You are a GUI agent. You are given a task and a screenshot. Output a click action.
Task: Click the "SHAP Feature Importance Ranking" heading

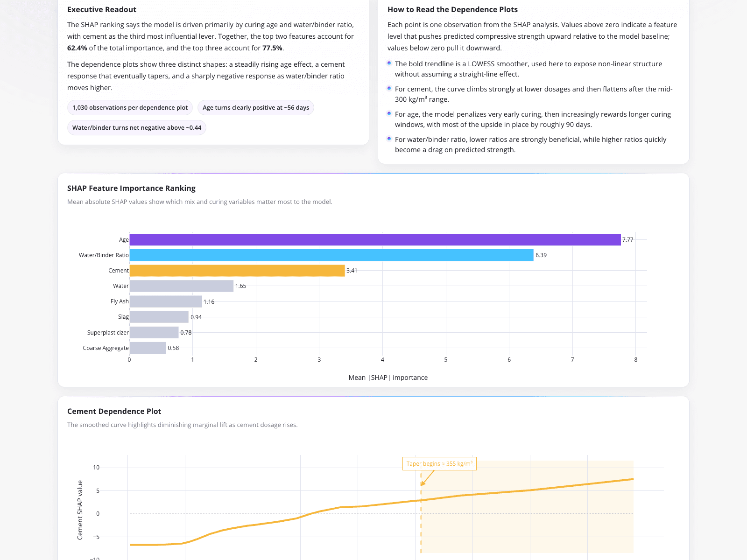pyautogui.click(x=131, y=189)
